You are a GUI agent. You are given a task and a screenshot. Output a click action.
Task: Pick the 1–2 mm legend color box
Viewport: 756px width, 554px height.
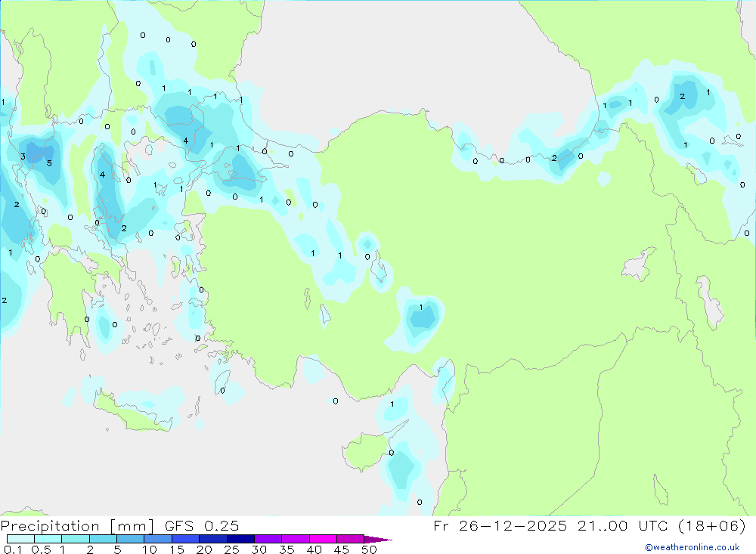pyautogui.click(x=76, y=539)
